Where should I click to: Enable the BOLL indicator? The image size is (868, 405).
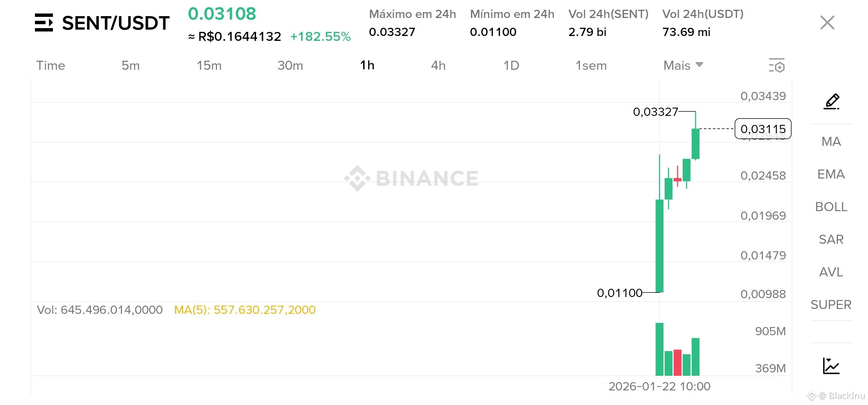[831, 207]
